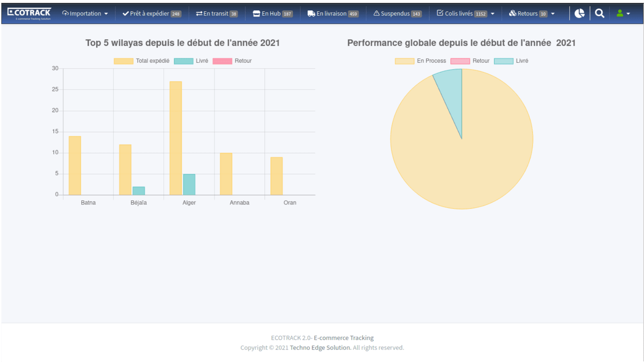Click the green user account icon
Viewport: 644px width, 362px height.
point(621,13)
